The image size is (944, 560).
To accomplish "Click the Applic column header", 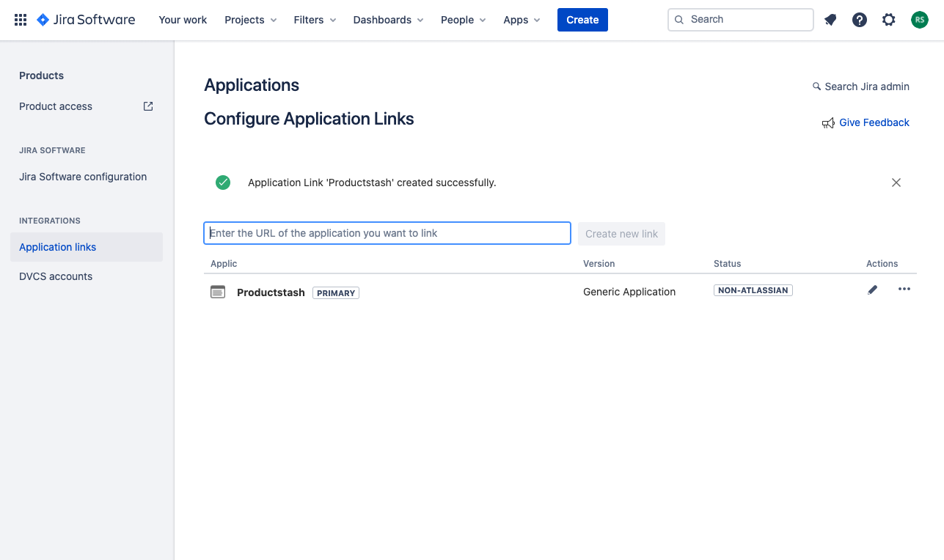I will (224, 263).
